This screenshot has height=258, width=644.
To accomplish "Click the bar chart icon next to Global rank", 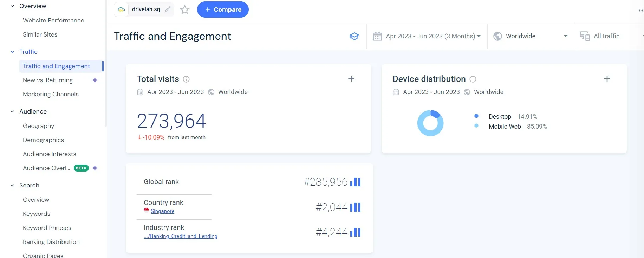I will click(356, 182).
